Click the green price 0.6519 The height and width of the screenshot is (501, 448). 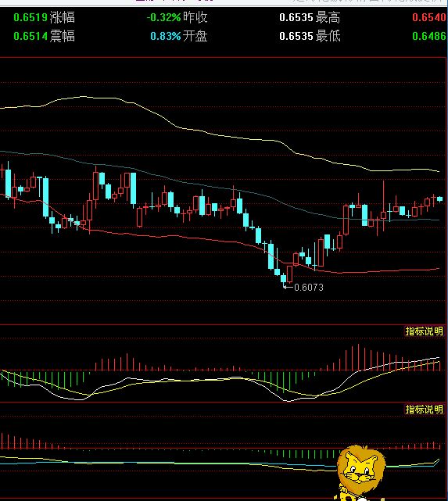pos(30,17)
